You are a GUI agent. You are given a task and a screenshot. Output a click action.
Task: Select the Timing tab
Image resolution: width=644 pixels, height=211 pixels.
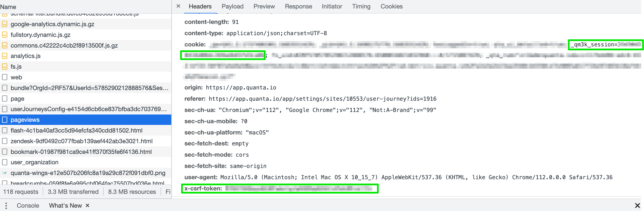[361, 6]
